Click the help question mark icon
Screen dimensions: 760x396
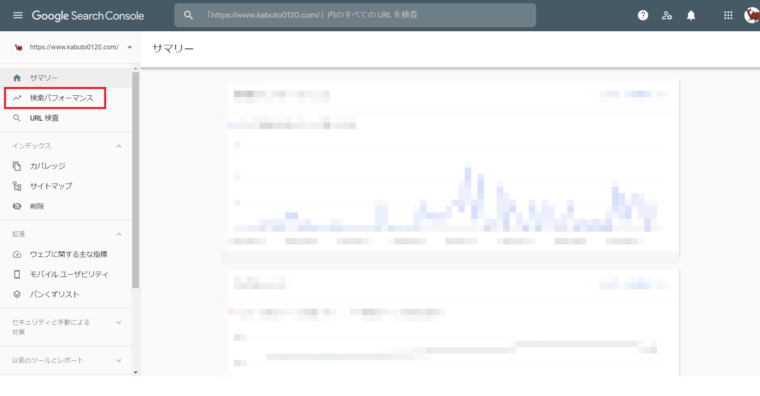click(643, 16)
